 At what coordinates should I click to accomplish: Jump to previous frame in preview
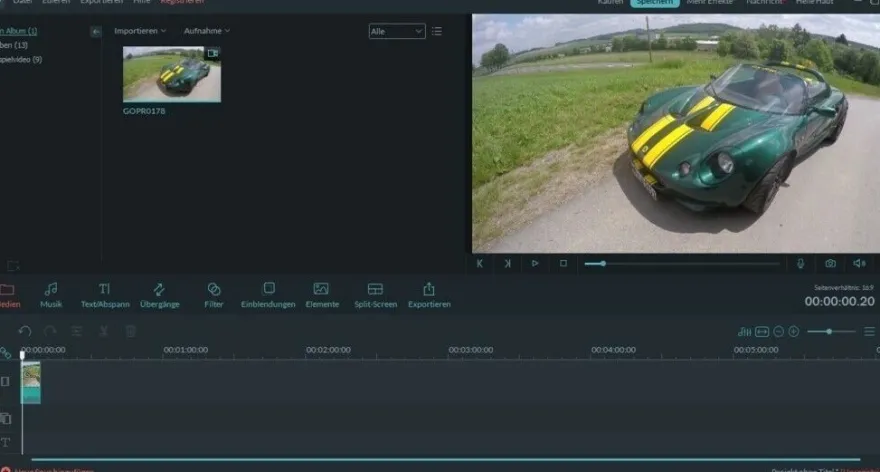pos(480,263)
